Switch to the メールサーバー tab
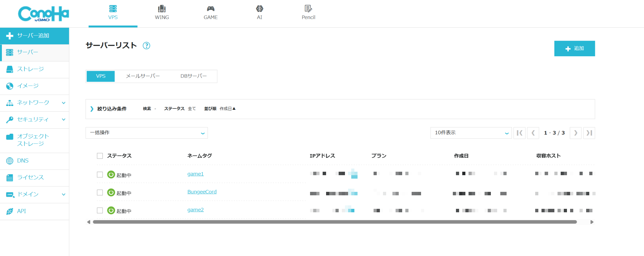Screen dimensions: 644x256 (143, 76)
